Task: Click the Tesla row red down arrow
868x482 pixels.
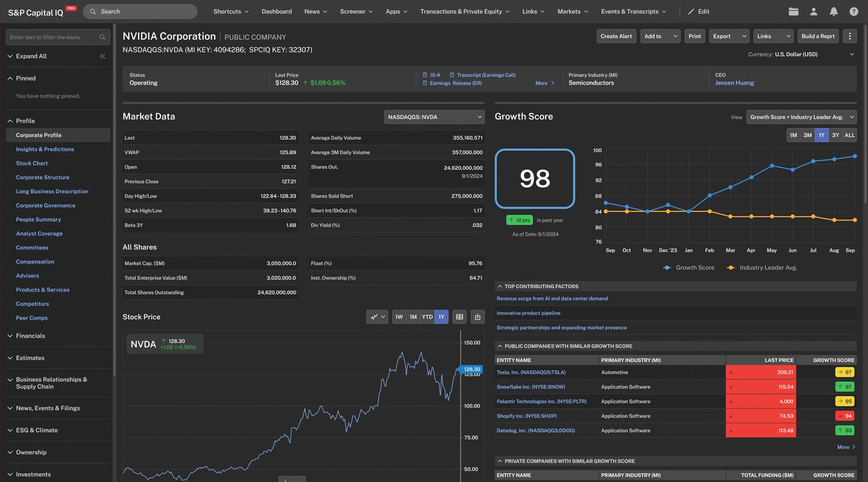Action: 731,372
